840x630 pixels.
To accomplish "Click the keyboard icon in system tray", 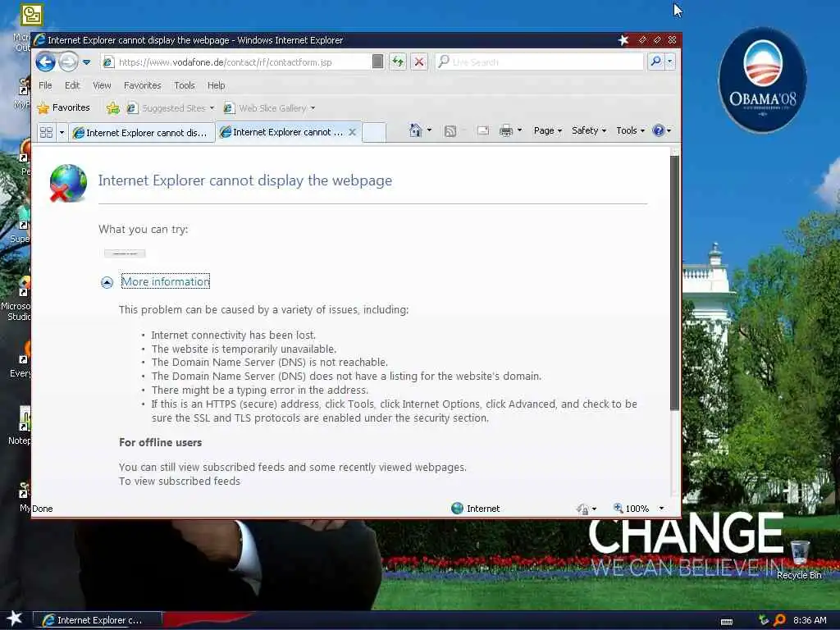I will coord(727,621).
